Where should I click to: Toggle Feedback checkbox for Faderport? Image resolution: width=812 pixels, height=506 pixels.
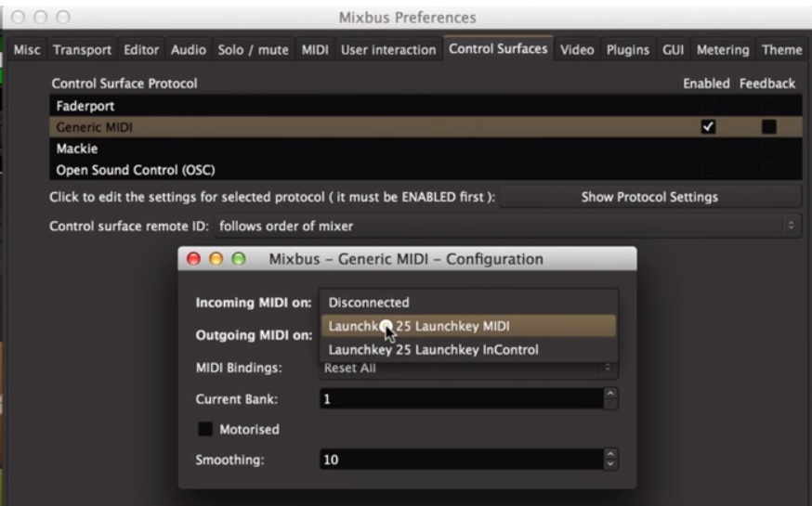click(x=769, y=106)
